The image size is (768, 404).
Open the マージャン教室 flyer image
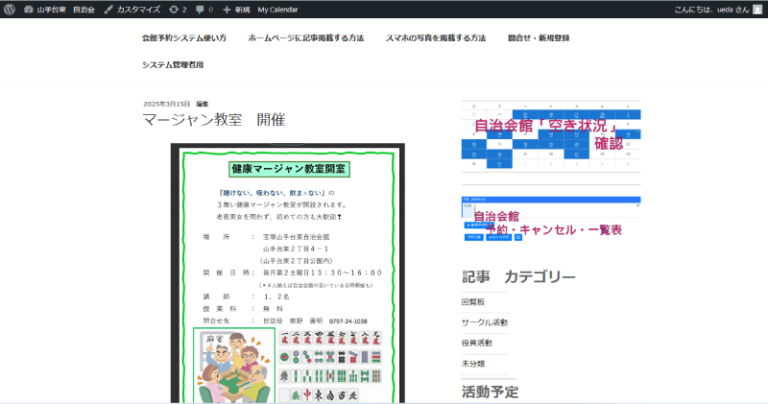pos(287,270)
